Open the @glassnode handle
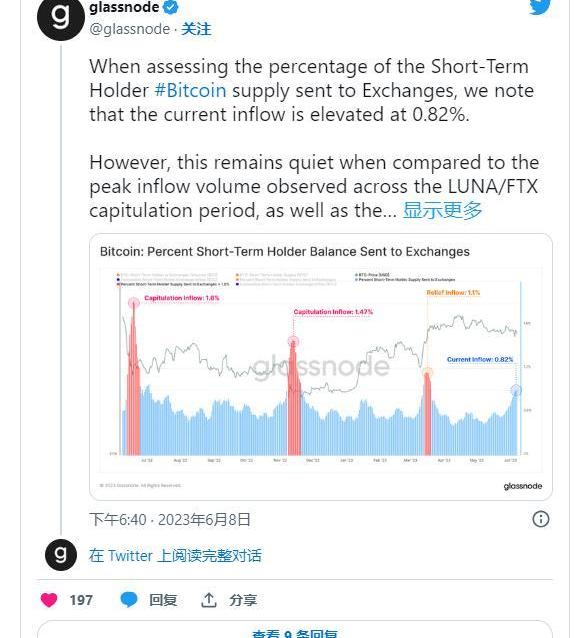This screenshot has width=581, height=638. pos(129,29)
